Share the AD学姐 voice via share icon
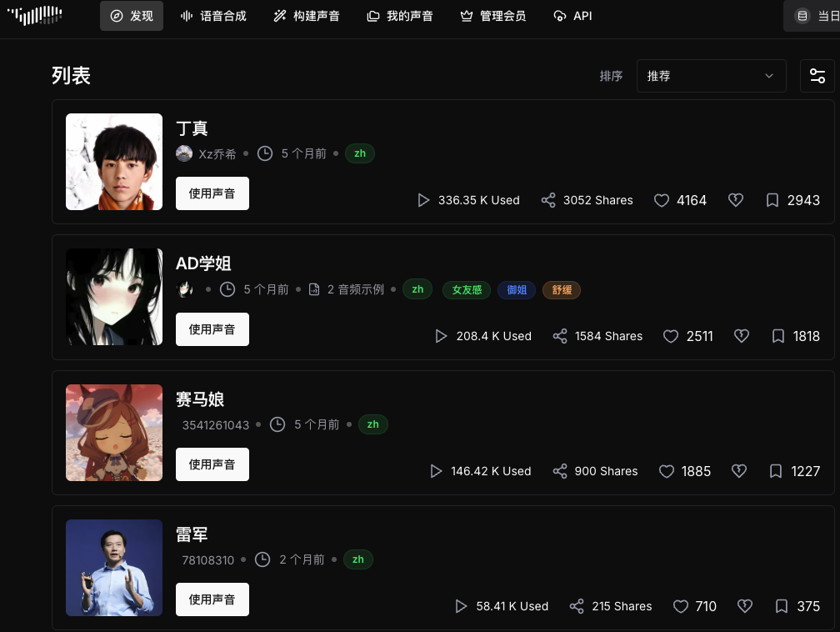 coord(560,336)
